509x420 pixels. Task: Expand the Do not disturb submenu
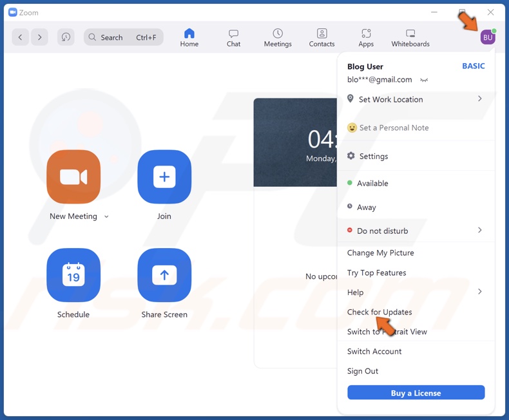pos(479,230)
